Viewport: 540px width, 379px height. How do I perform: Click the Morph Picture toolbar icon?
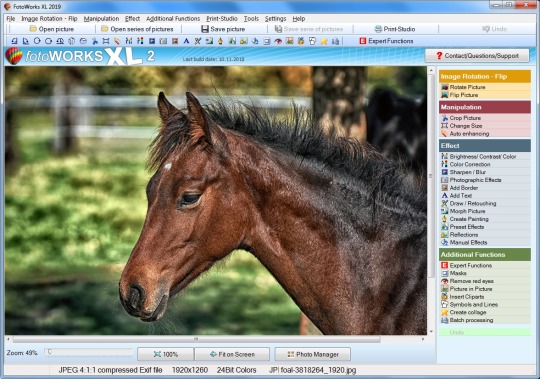click(x=209, y=41)
